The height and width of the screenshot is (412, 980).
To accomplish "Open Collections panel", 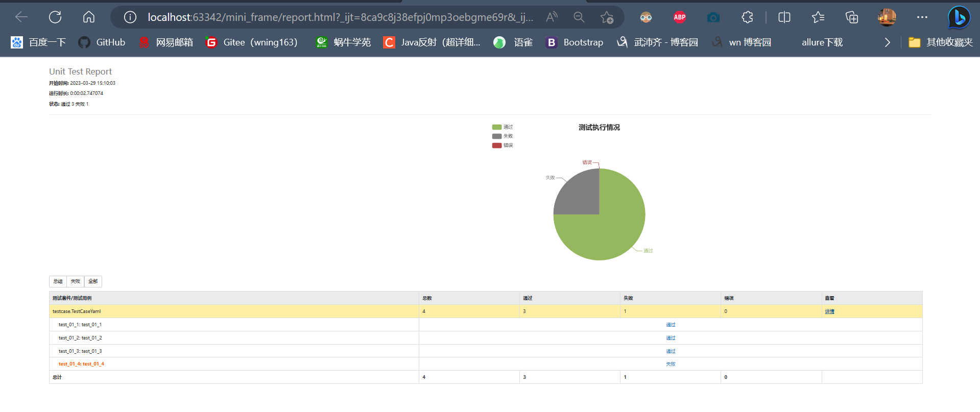I will [852, 17].
